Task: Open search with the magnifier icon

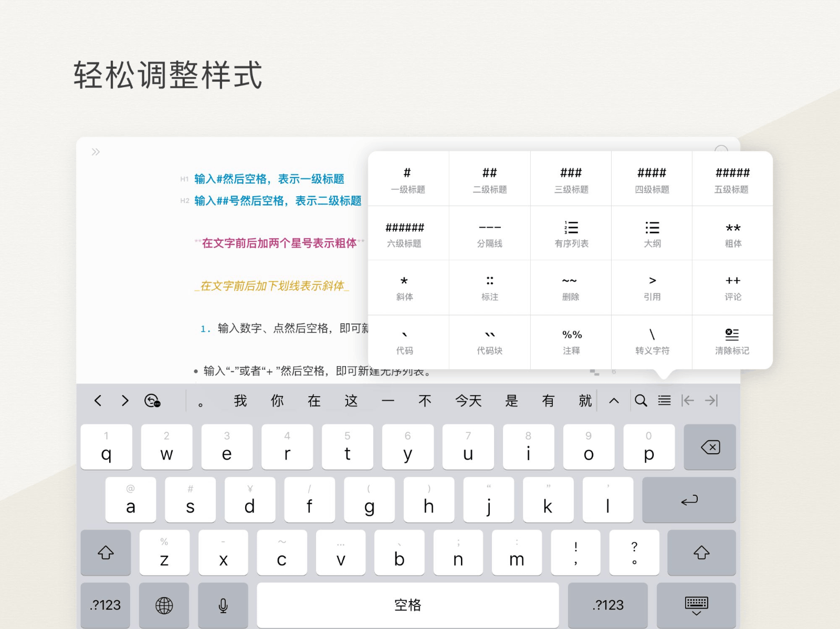Action: [640, 401]
